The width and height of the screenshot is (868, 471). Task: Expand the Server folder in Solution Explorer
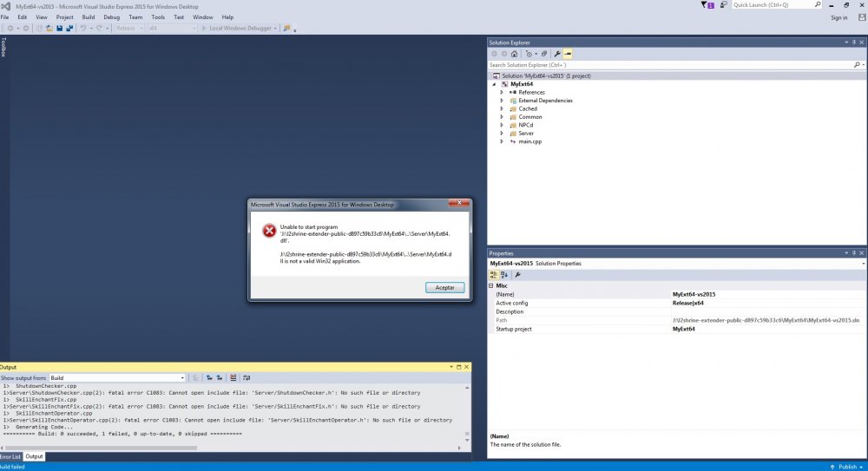coord(502,134)
